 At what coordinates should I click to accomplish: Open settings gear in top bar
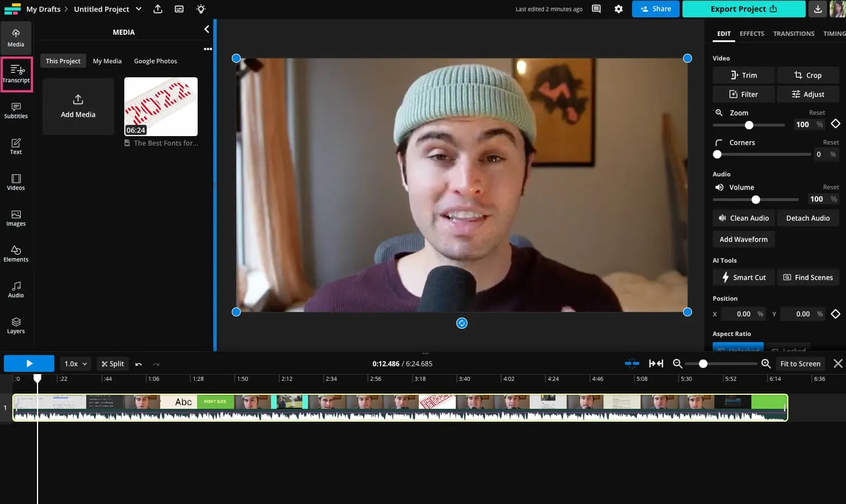[x=619, y=9]
